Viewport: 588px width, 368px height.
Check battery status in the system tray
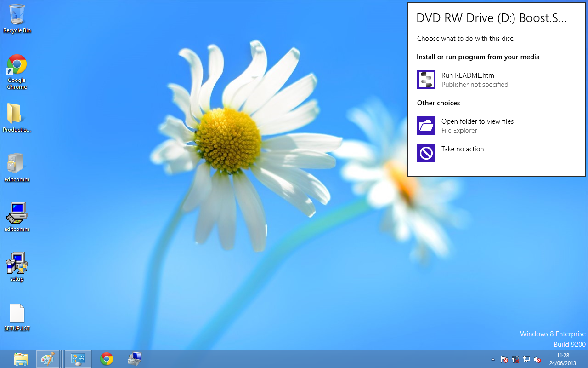click(x=515, y=359)
